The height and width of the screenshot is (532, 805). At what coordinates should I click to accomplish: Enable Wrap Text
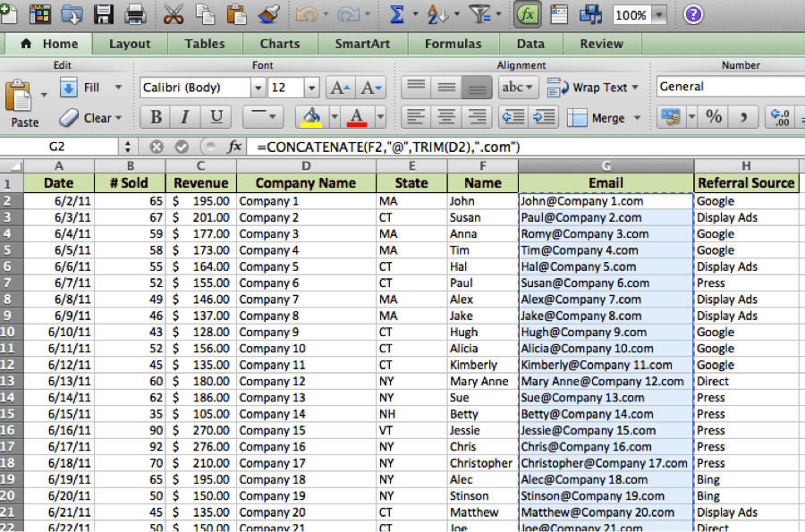tap(590, 87)
